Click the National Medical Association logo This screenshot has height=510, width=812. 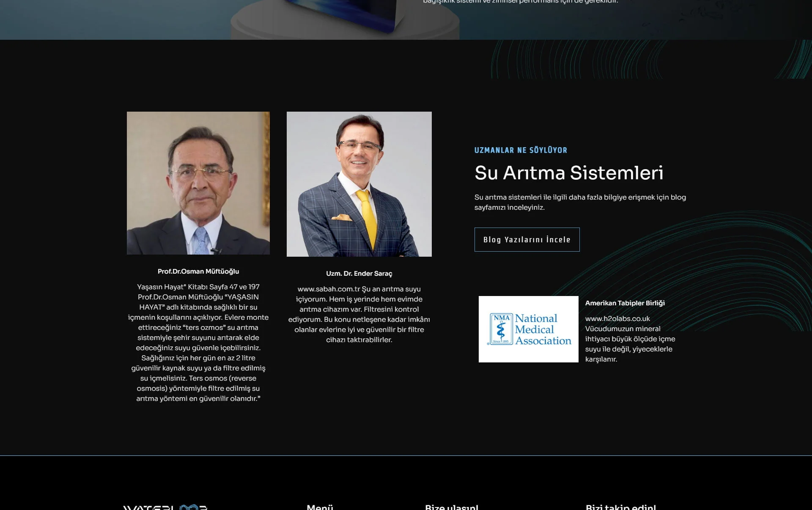pyautogui.click(x=528, y=329)
